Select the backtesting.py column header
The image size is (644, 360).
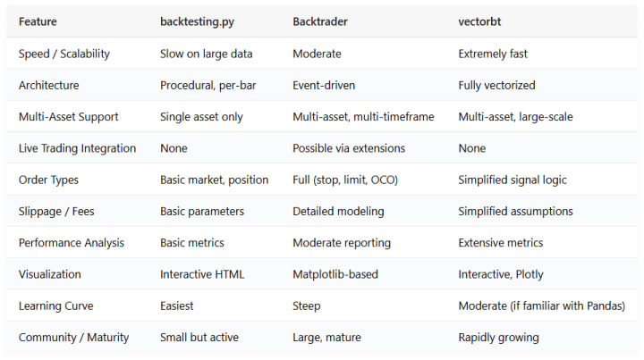pos(197,21)
